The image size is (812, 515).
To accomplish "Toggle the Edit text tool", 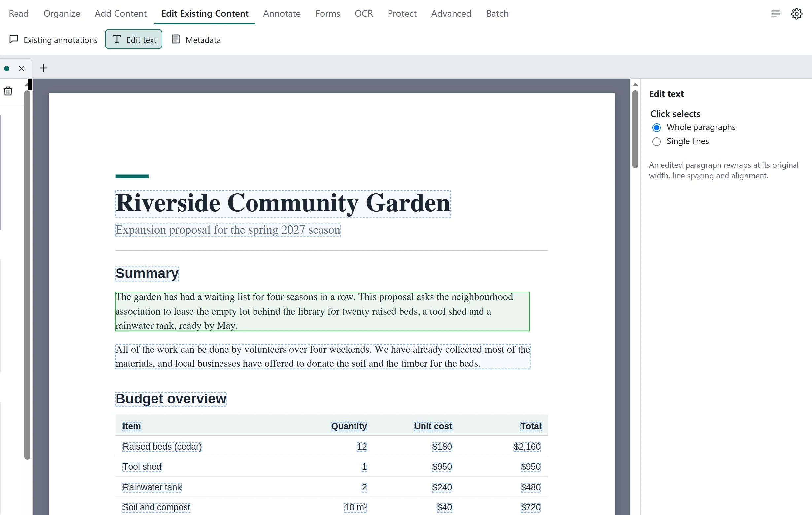I will tap(134, 40).
